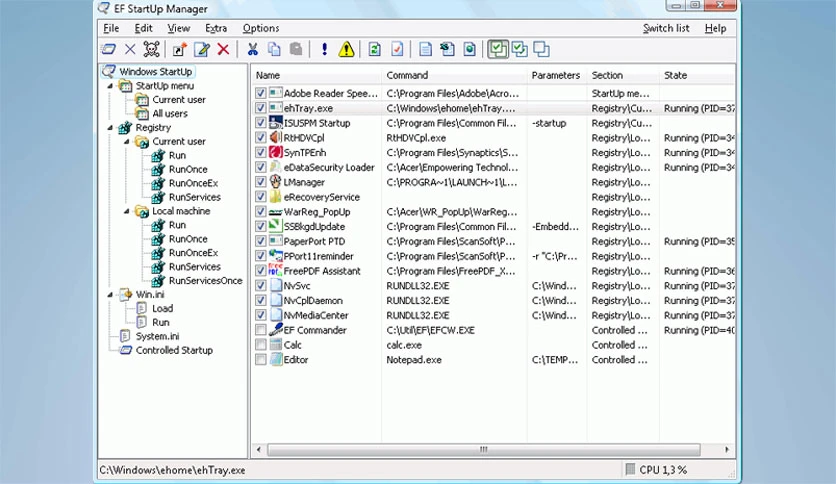
Task: Open the Help menu
Action: (715, 28)
